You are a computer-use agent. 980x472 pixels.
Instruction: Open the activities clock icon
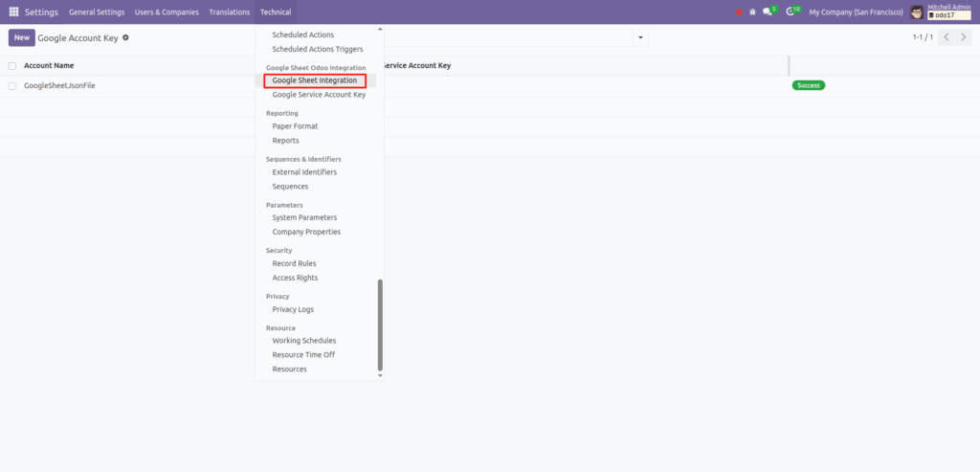791,11
